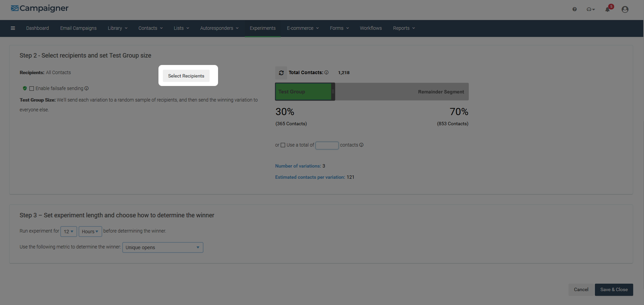Click the '(365 Contacts)' label
The height and width of the screenshot is (305, 644).
[x=291, y=124]
